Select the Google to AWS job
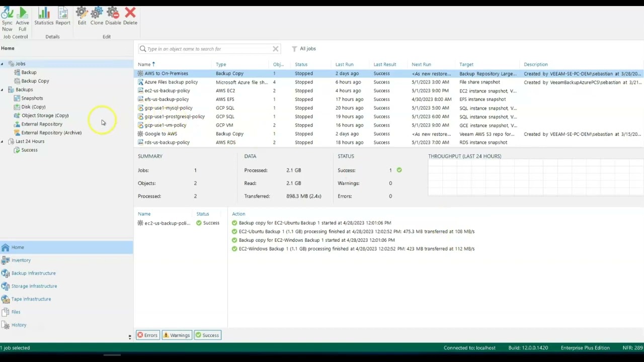This screenshot has height=362, width=644. 389,134
